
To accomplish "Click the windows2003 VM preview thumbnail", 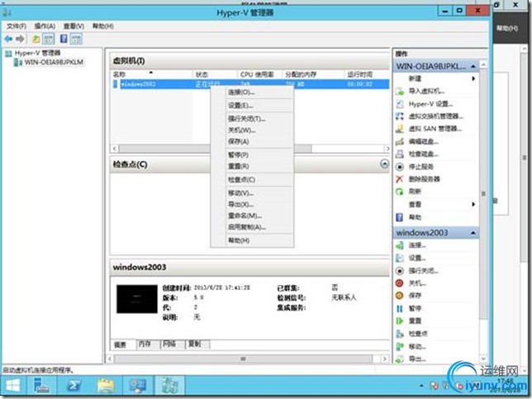I will tap(137, 299).
